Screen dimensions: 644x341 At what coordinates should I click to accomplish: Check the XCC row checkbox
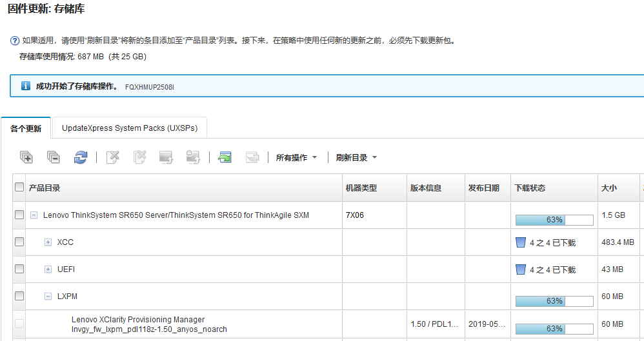(x=19, y=242)
